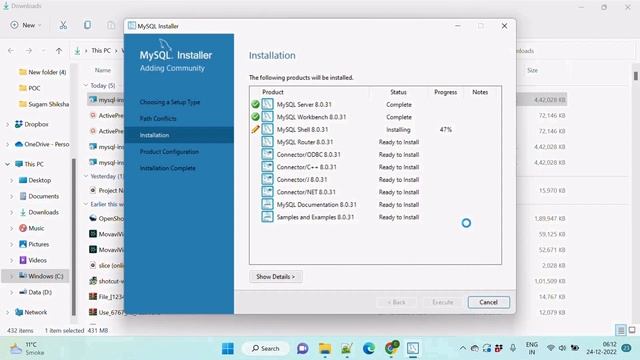Click the Samples and Examples 8.0.31 icon
Image resolution: width=640 pixels, height=360 pixels.
click(267, 217)
